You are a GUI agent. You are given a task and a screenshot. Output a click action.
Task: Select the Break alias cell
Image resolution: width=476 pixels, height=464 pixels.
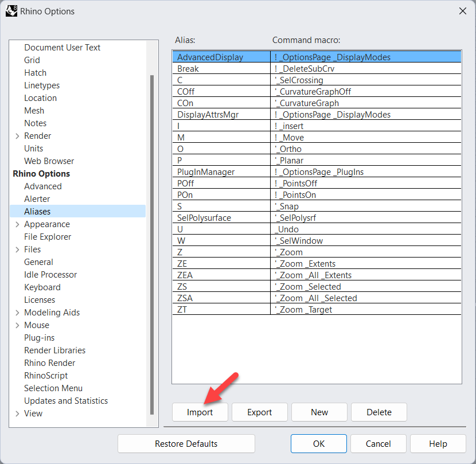221,69
